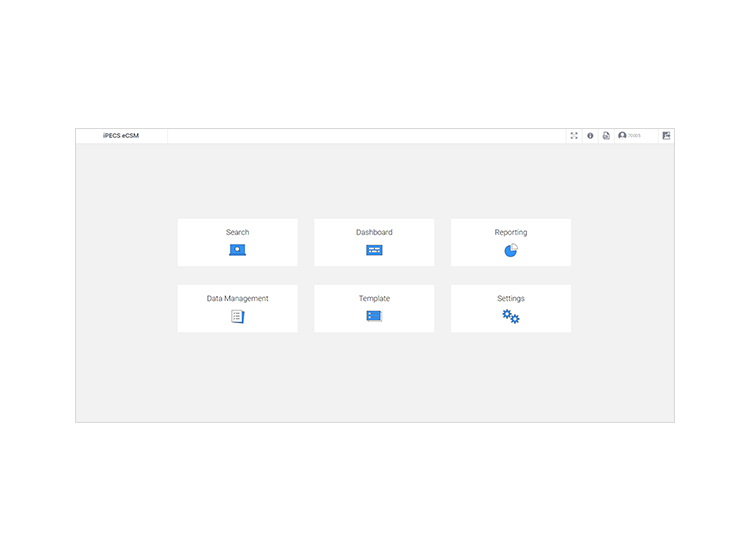The height and width of the screenshot is (550, 750).
Task: Click the blue Template icon
Action: pyautogui.click(x=374, y=316)
